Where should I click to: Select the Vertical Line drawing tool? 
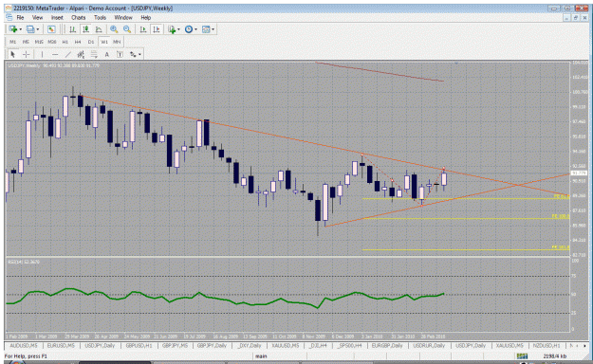(42, 54)
